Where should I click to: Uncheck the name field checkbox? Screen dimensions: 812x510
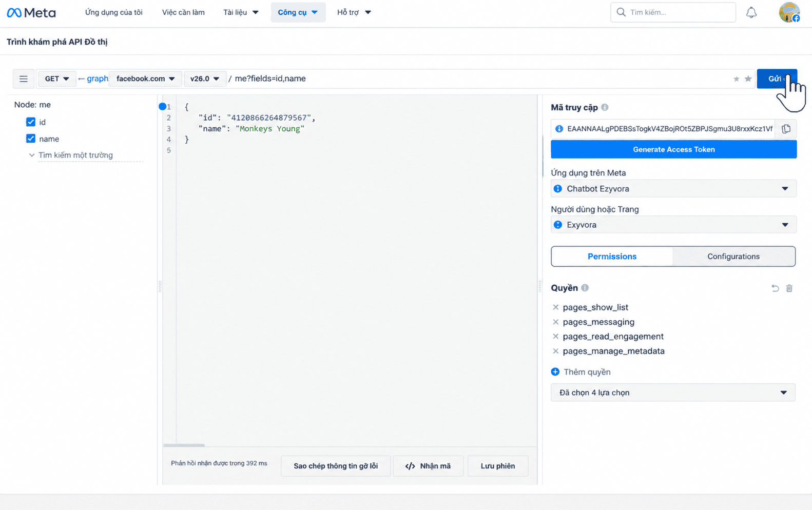[31, 139]
